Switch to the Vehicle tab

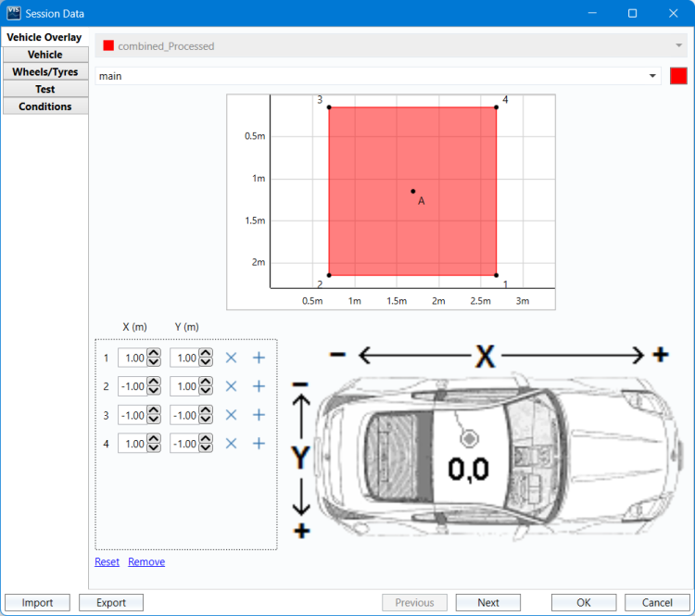45,55
